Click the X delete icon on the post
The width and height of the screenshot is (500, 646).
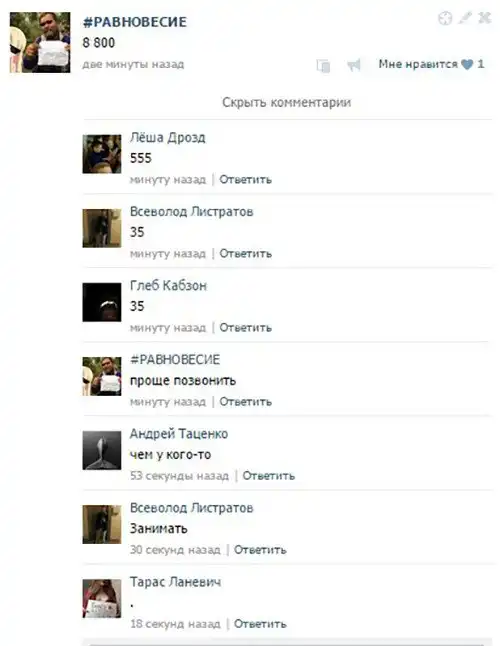[x=484, y=18]
